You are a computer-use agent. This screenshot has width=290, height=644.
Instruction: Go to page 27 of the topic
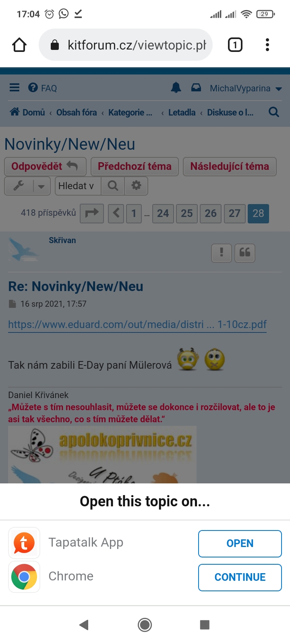point(234,213)
